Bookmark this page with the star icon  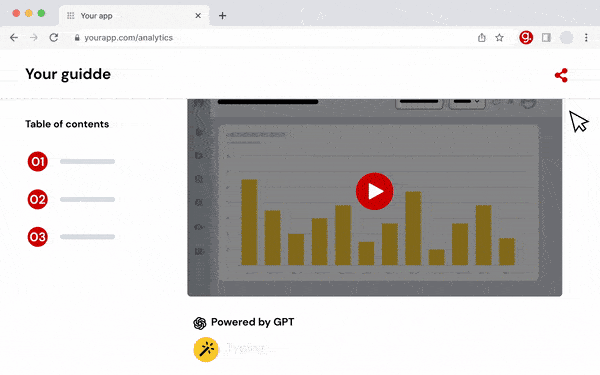[499, 38]
